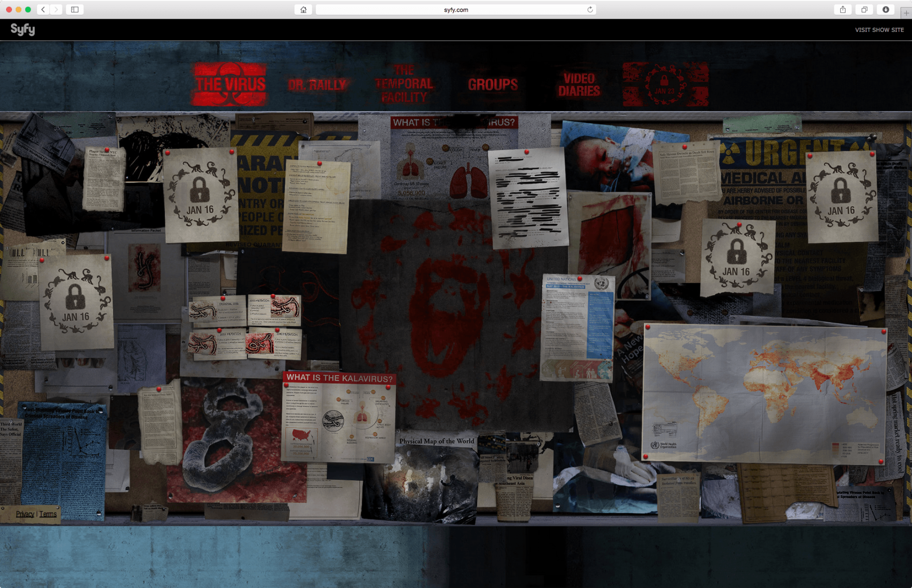Go to The Temporal Facility section
Screen dimensions: 912x588
[x=404, y=84]
